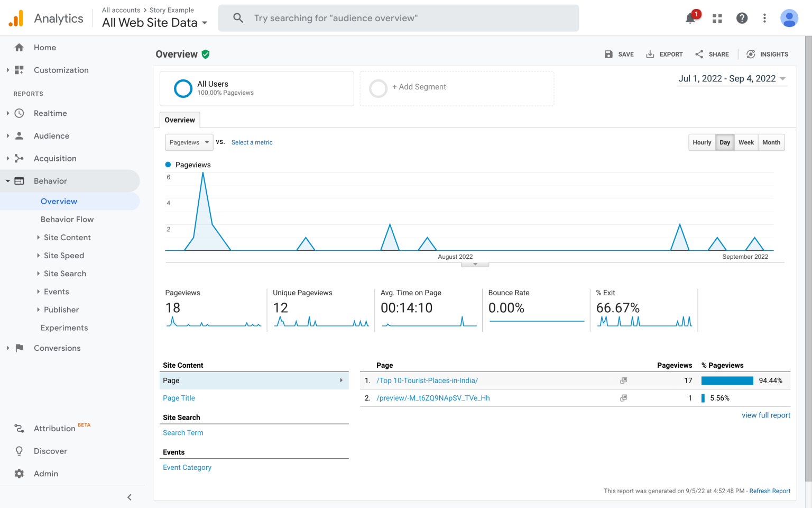Click the view full report link
This screenshot has width=812, height=508.
click(x=765, y=415)
